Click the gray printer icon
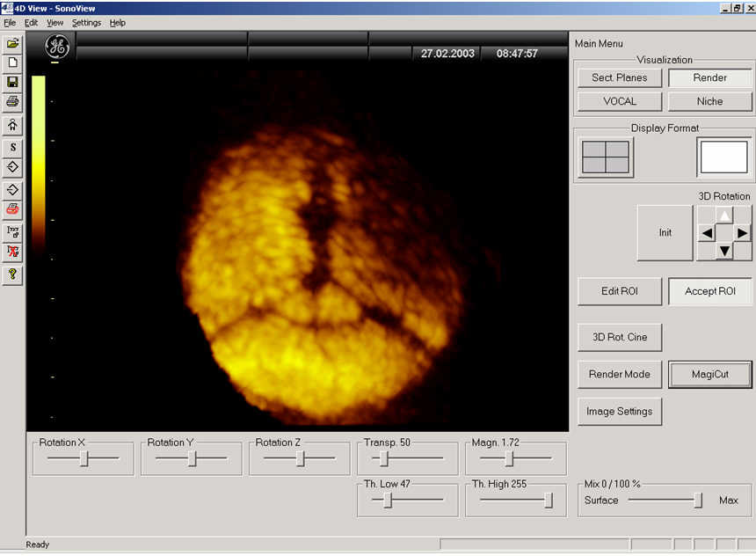Image resolution: width=756 pixels, height=556 pixels. 12,101
